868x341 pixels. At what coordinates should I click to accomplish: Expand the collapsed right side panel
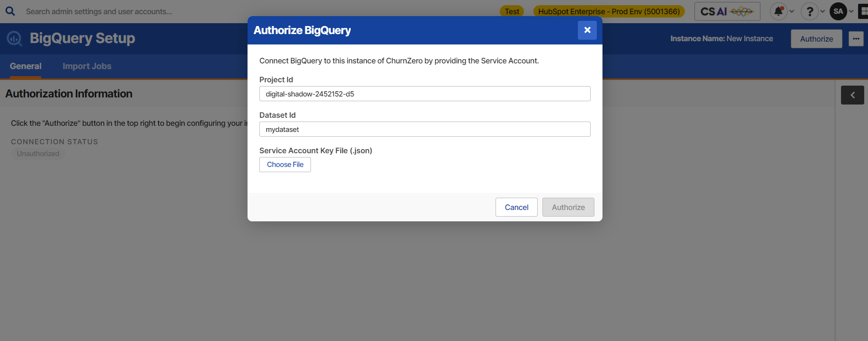coord(852,95)
